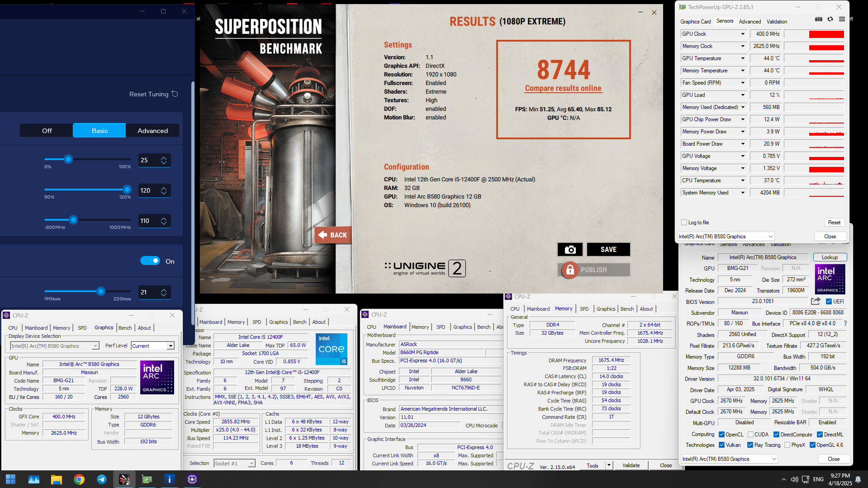Open the Board Power Draw dropdown arrow
Screen dimensions: 868x488
coord(743,144)
